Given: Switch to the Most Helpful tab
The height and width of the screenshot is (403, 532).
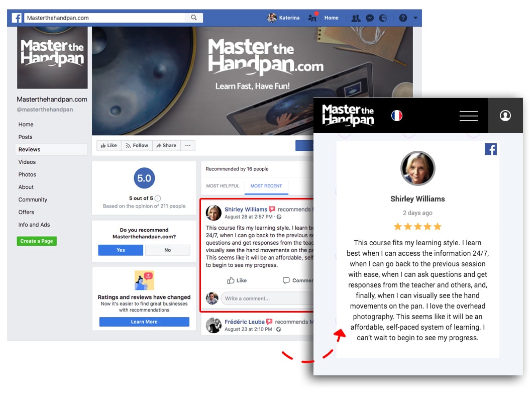Looking at the screenshot, I should [x=222, y=186].
